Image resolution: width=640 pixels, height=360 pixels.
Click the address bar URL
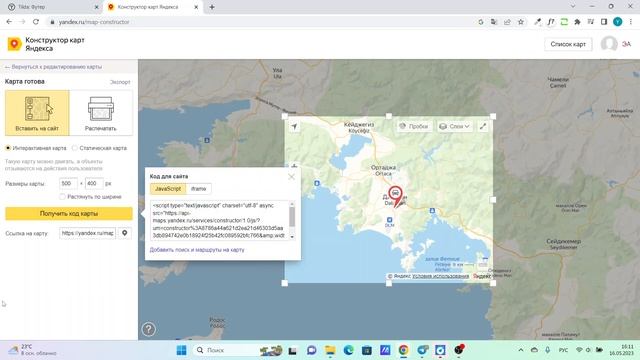(94, 22)
